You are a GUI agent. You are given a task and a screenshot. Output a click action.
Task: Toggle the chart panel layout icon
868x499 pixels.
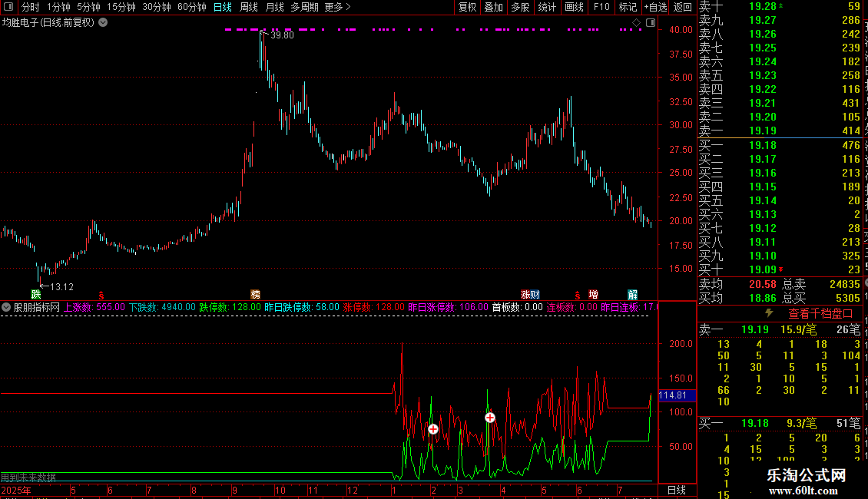tap(651, 23)
